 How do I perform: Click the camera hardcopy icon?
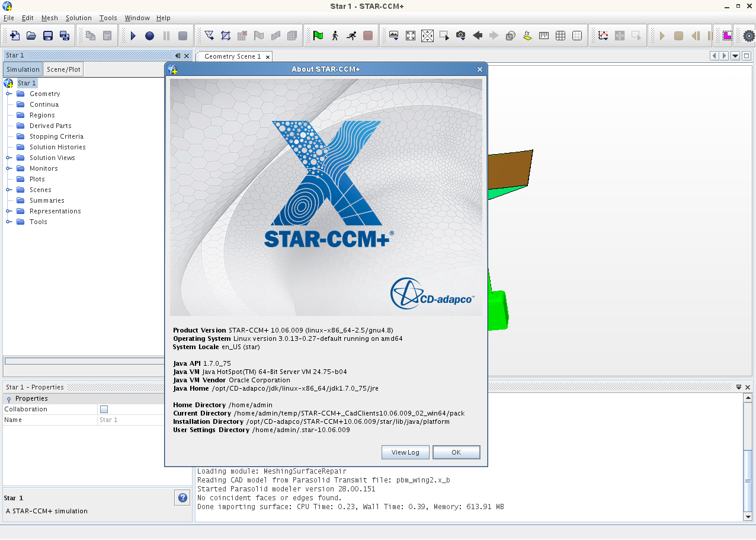pos(460,36)
